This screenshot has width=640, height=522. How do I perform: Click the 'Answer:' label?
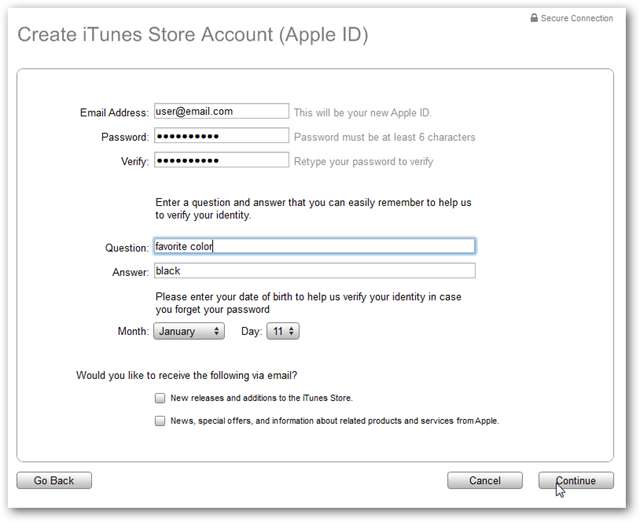click(130, 272)
